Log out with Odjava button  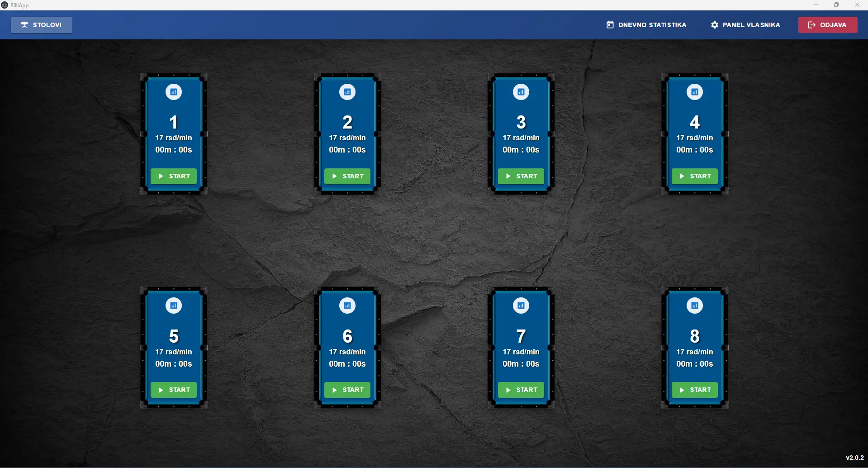point(828,25)
